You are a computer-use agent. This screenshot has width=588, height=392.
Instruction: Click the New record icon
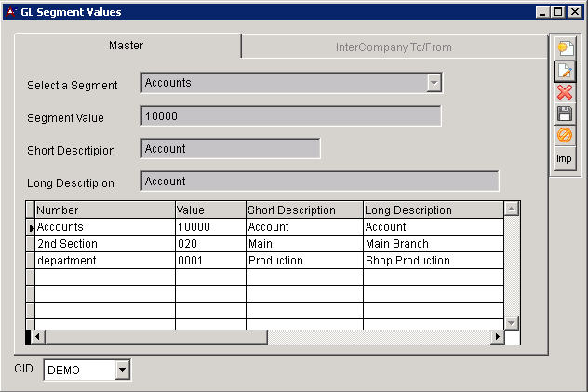point(564,48)
